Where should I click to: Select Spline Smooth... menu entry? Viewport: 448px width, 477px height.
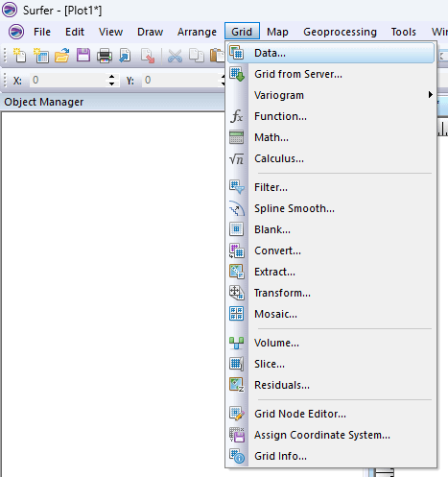[x=331, y=208]
